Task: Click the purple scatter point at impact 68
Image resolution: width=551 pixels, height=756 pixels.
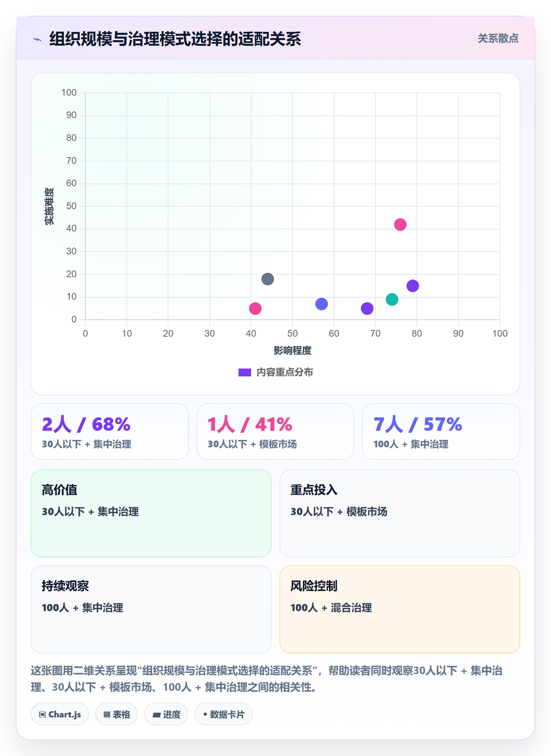Action: [x=367, y=308]
